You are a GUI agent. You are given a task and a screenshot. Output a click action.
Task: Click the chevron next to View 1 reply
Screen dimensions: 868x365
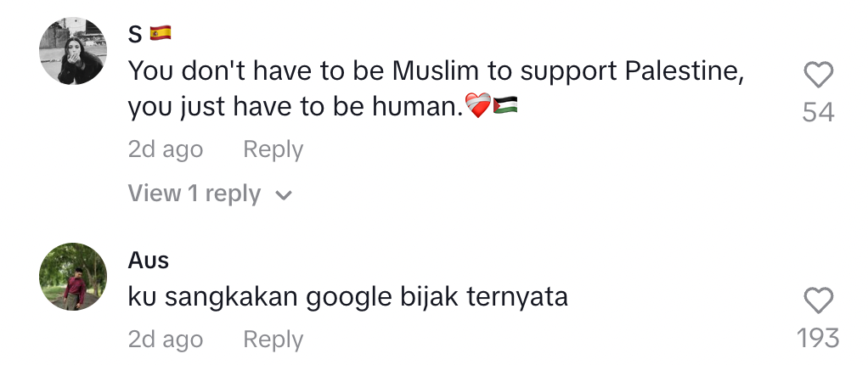285,195
